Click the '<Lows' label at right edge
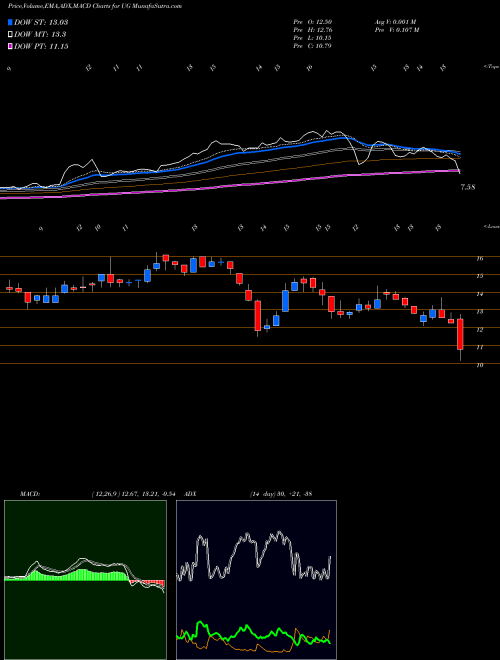The width and height of the screenshot is (500, 660). pyautogui.click(x=491, y=226)
